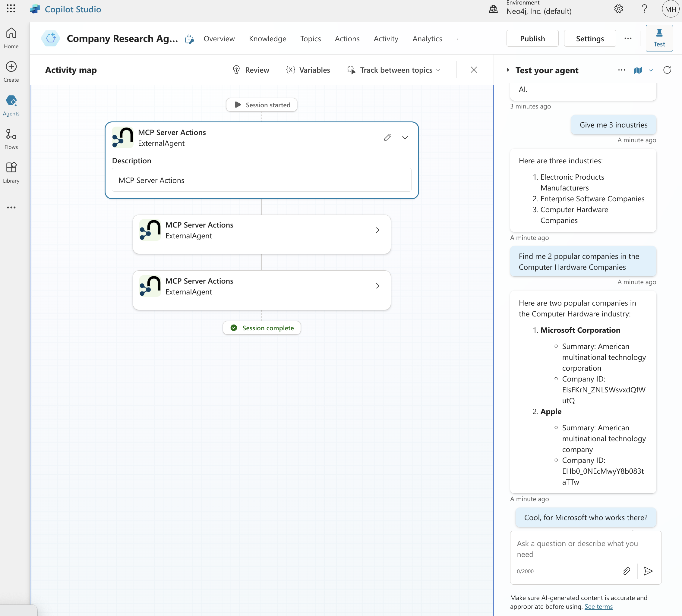The width and height of the screenshot is (682, 616).
Task: Click 'Enterprise Software Companies' list item
Action: pos(592,199)
